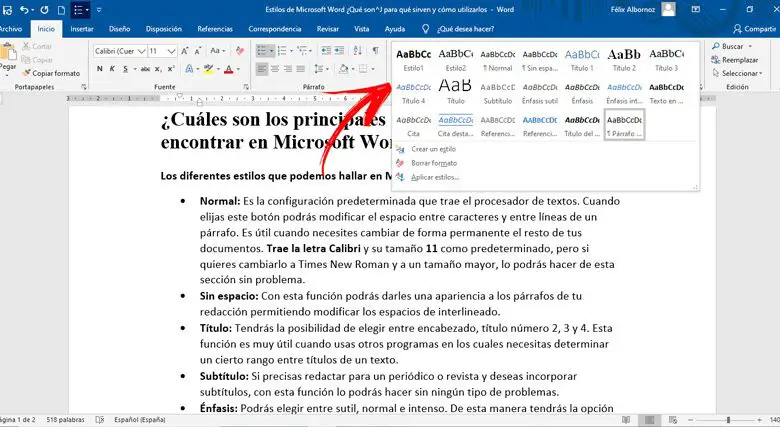Click the clear formatting eraser icon in Fuente
Viewport: 780px width, 427px height.
click(x=240, y=51)
